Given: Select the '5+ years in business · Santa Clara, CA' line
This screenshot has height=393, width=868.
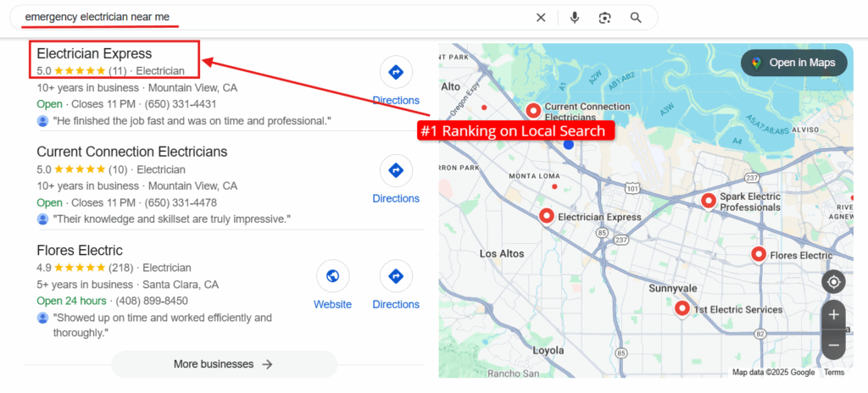Looking at the screenshot, I should click(127, 285).
